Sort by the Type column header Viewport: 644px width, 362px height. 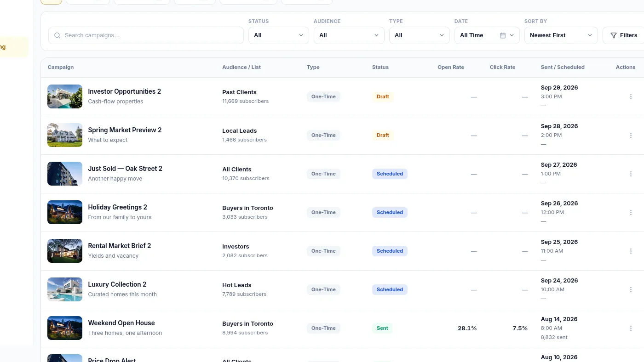point(313,67)
